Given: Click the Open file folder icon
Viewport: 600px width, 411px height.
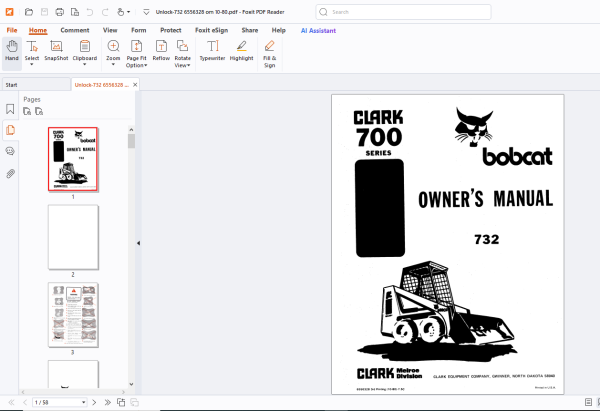Looking at the screenshot, I should (x=29, y=12).
